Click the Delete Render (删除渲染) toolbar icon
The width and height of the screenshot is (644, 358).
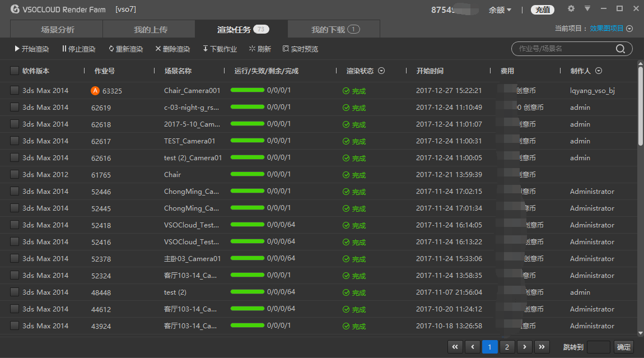pyautogui.click(x=158, y=49)
